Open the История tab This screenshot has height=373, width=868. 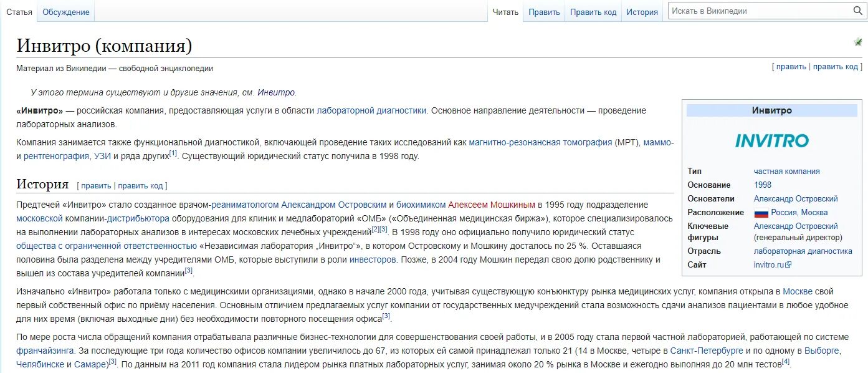(642, 12)
